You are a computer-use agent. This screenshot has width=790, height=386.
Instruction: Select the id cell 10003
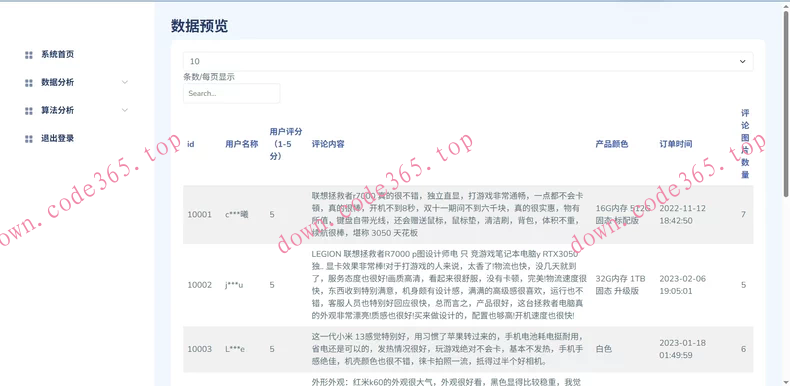200,349
